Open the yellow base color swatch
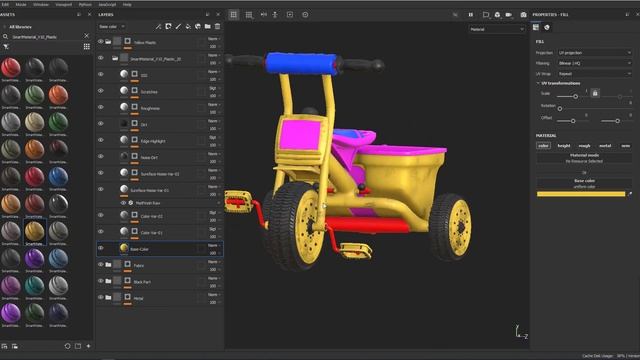Image resolution: width=640 pixels, height=360 pixels. pos(581,194)
